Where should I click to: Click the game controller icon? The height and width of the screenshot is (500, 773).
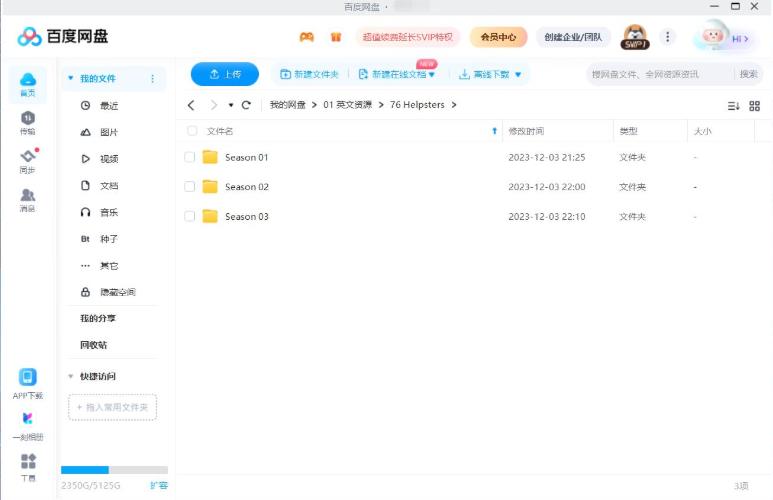[307, 37]
